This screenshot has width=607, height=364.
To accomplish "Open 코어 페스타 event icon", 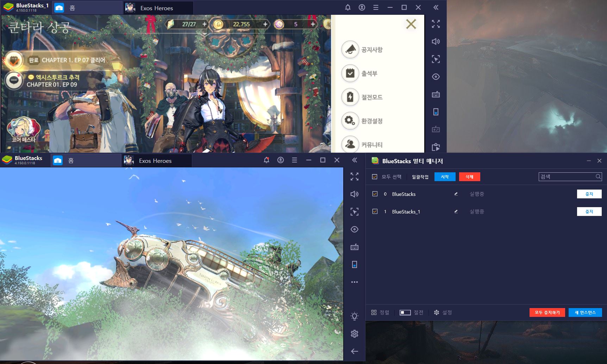I will pos(24,130).
